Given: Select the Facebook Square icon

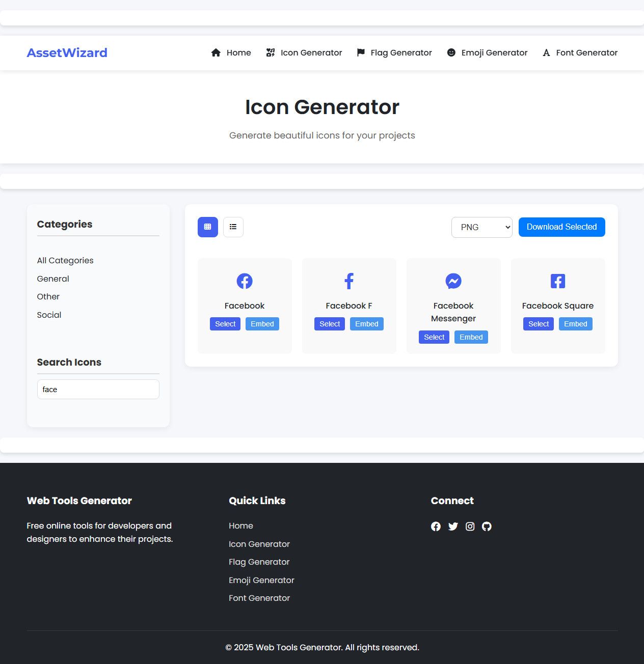Looking at the screenshot, I should (x=539, y=324).
